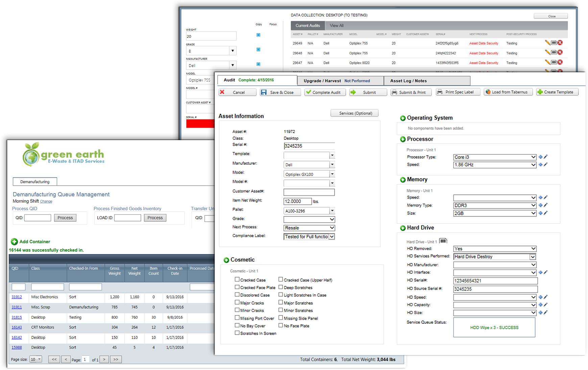Click the red delete icon for asset 29647
588x370 pixels.
pos(560,62)
